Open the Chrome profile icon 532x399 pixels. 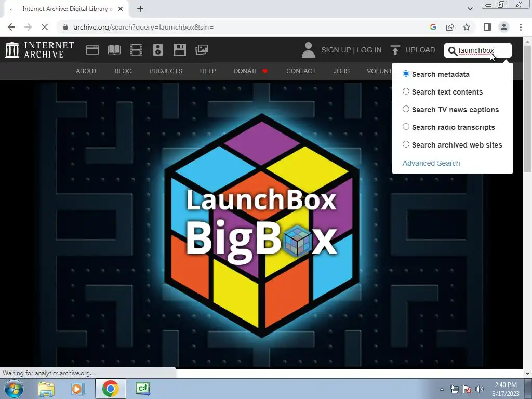[x=504, y=27]
